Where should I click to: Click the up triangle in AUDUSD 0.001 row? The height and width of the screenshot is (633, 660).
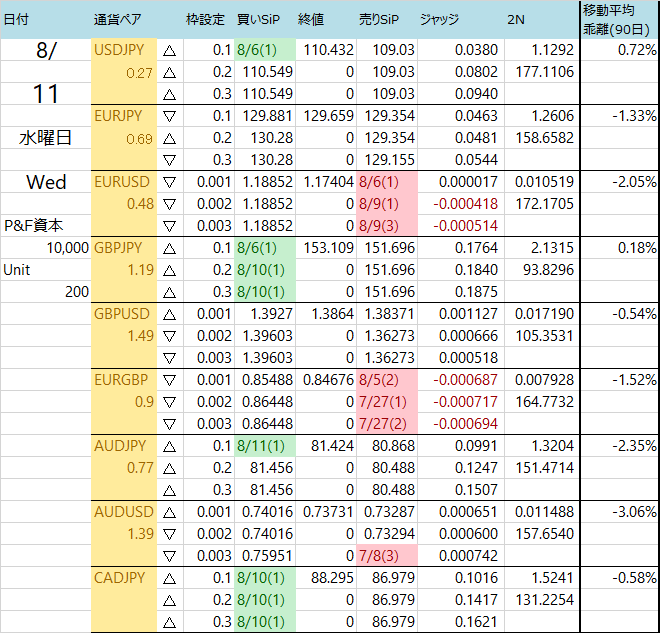[169, 513]
